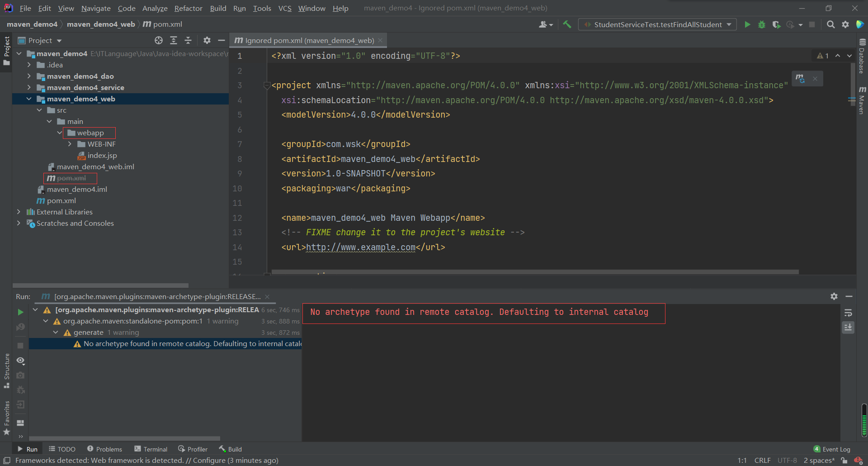Click the Build Project hammer icon

coord(567,24)
